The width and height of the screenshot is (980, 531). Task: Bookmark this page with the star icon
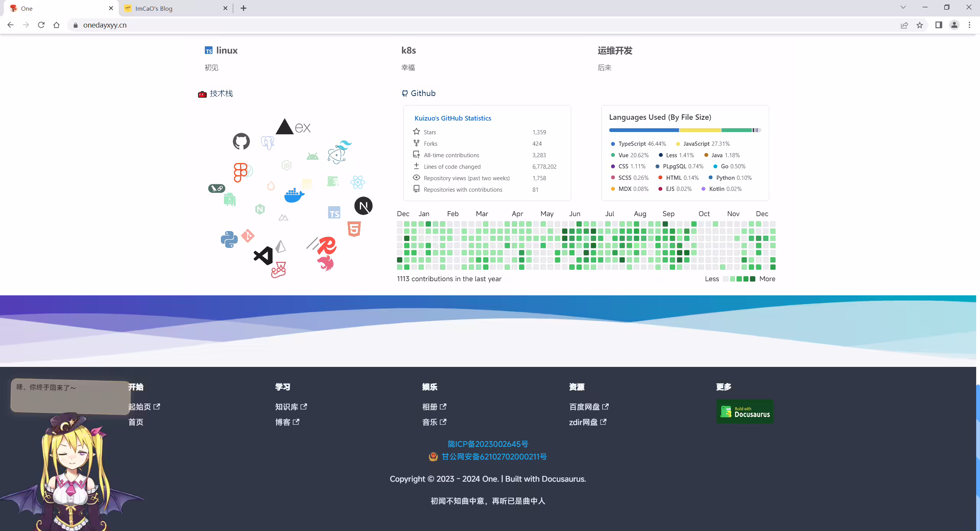click(x=920, y=25)
